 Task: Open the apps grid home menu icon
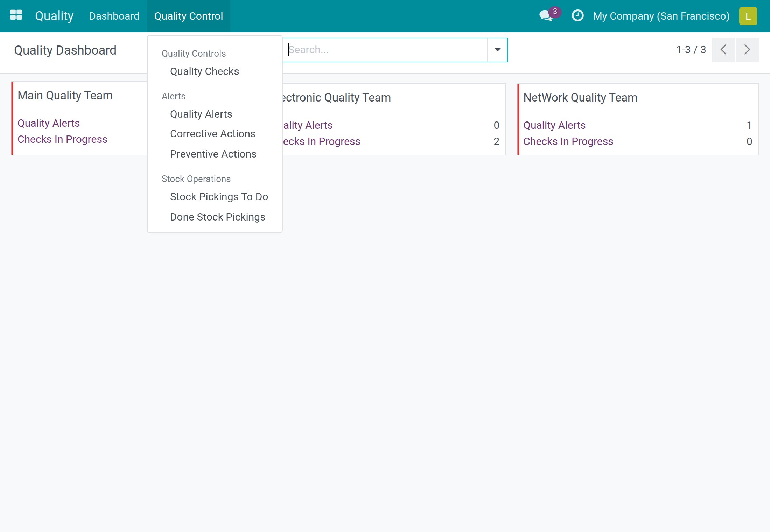tap(16, 15)
